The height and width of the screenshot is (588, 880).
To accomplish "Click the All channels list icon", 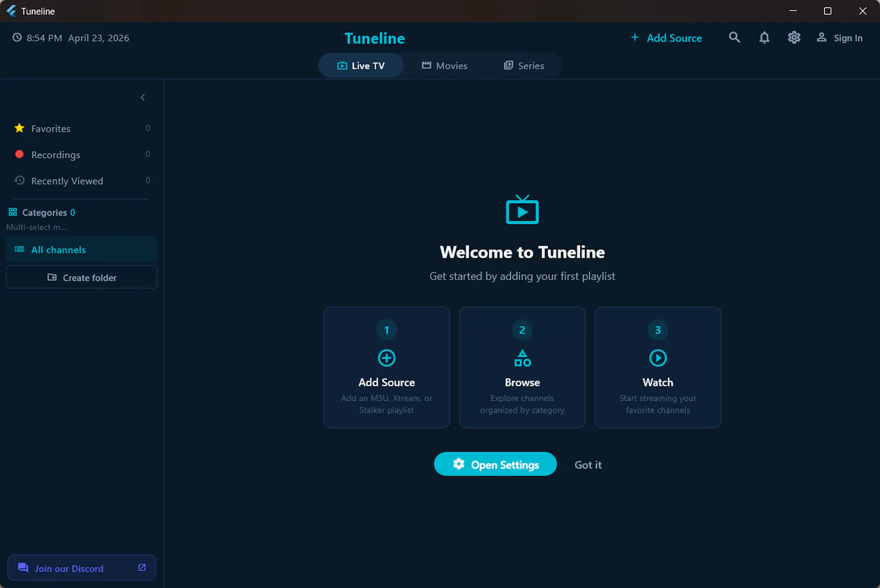I will [19, 249].
